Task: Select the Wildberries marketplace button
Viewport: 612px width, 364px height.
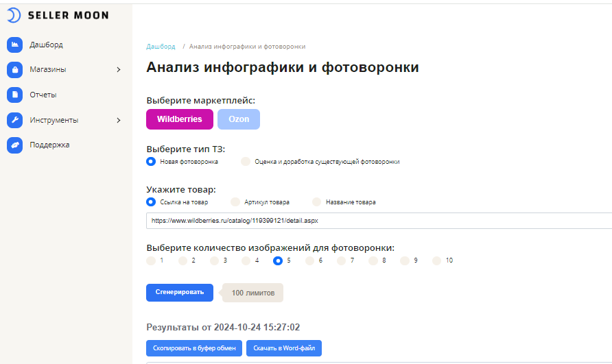Action: 180,119
